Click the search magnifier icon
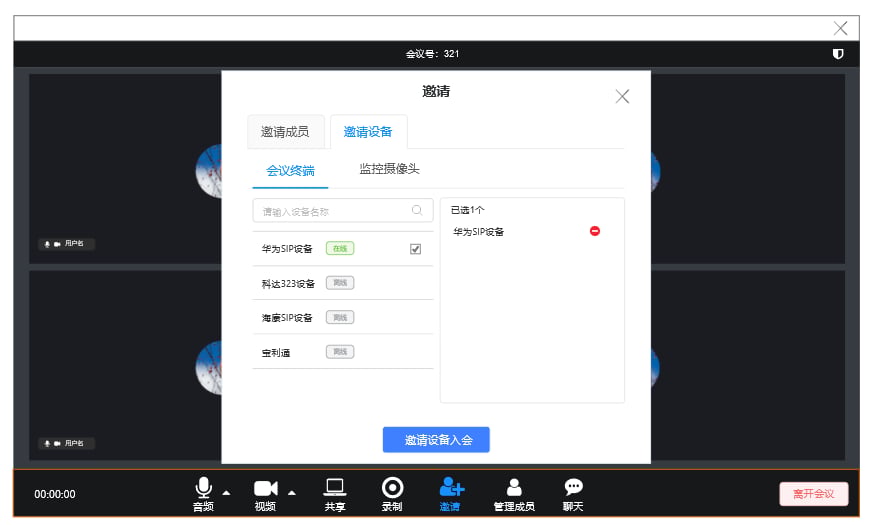 417,211
